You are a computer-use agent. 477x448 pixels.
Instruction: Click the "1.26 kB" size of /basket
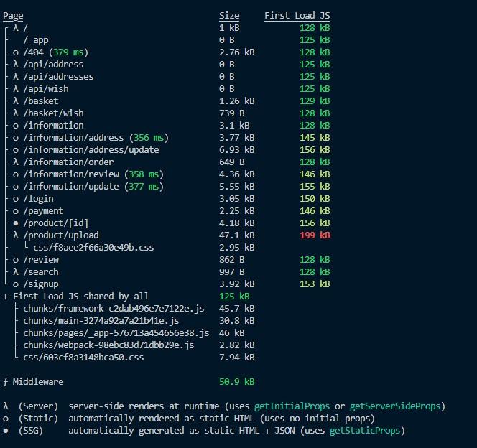pyautogui.click(x=236, y=101)
